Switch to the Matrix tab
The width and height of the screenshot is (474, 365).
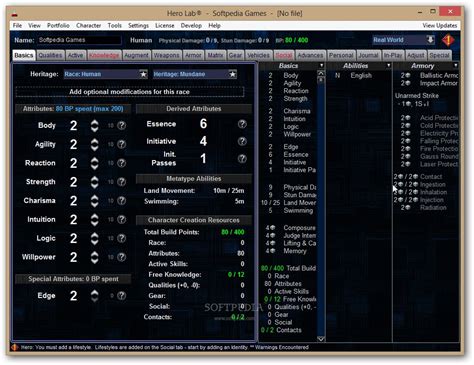(x=215, y=55)
